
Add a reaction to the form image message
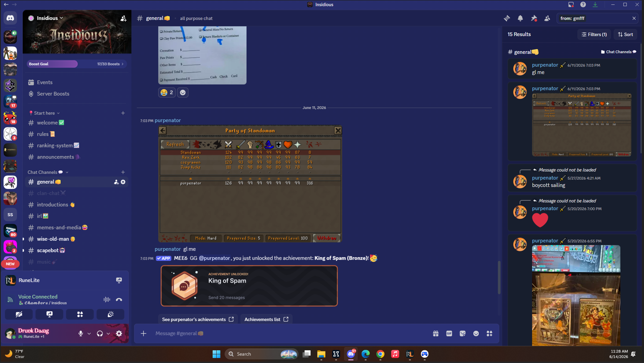[x=183, y=93]
